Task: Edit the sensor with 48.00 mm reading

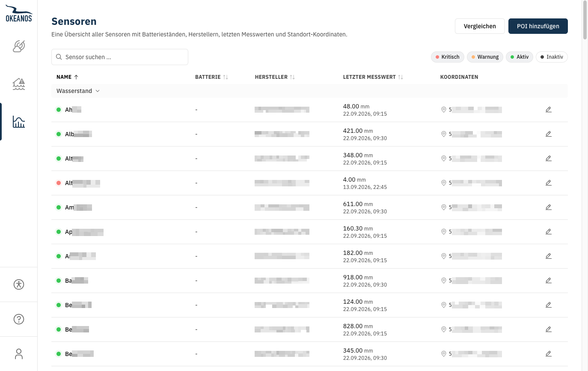Action: coord(549,110)
